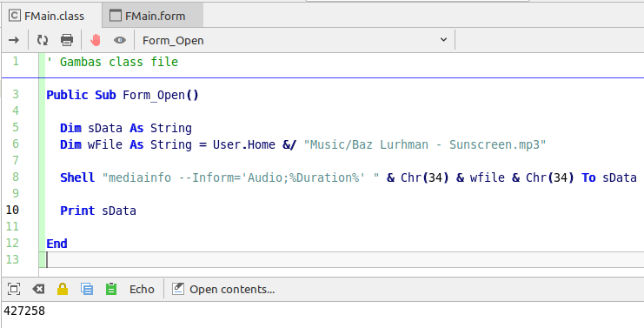Screen dimensions: 644x328
Task: Click the "Music/Baz Lurhman - Sunscreen.mp3" string
Action: click(x=425, y=144)
